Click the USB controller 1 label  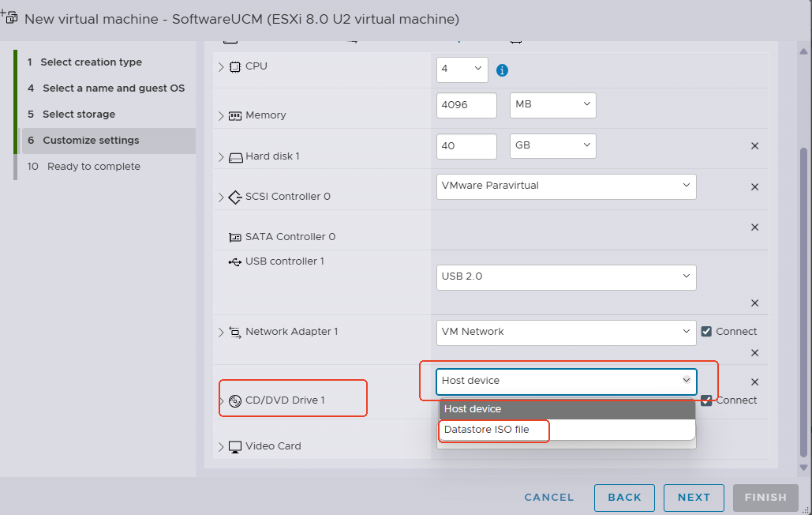(x=284, y=261)
